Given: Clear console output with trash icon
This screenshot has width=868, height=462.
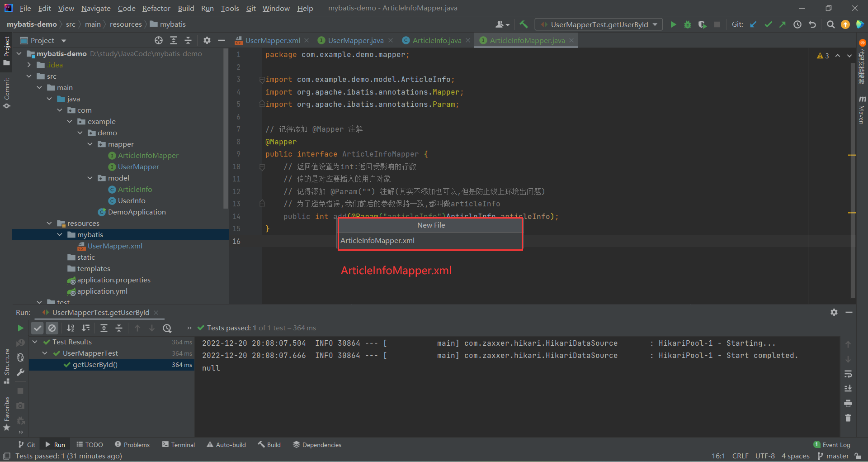Looking at the screenshot, I should 848,418.
